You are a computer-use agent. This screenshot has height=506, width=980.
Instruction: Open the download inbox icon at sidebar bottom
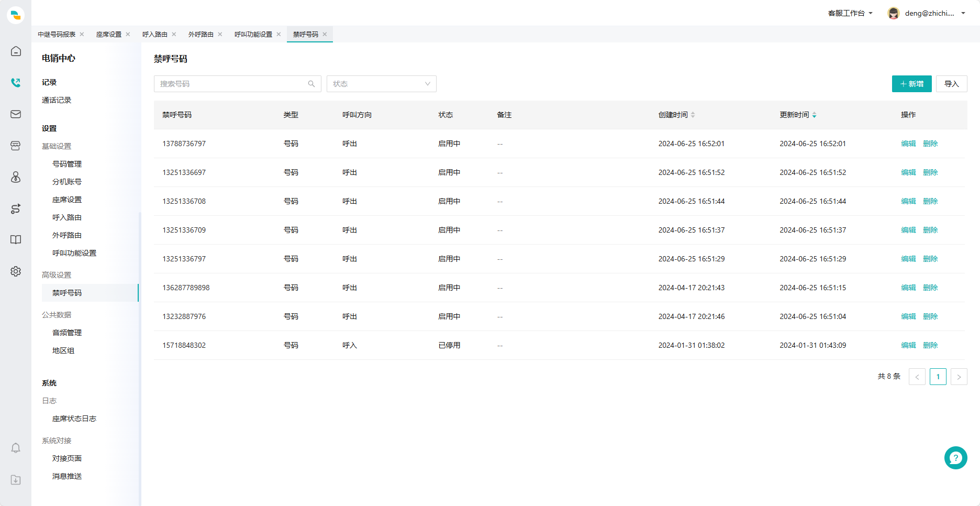pos(16,480)
